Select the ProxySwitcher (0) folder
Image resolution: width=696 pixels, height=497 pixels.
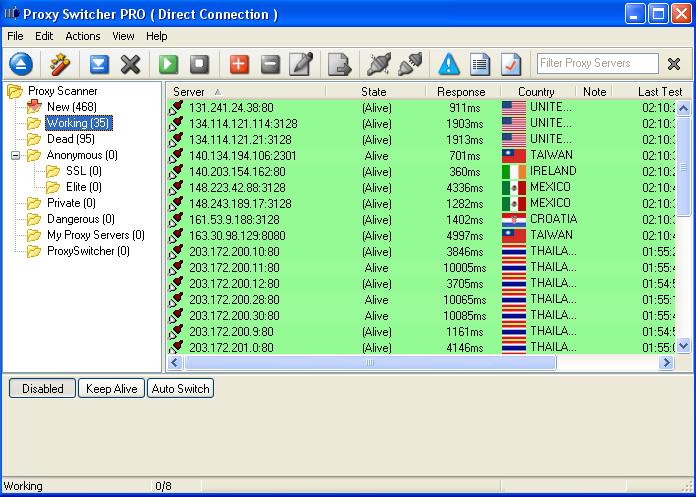88,251
